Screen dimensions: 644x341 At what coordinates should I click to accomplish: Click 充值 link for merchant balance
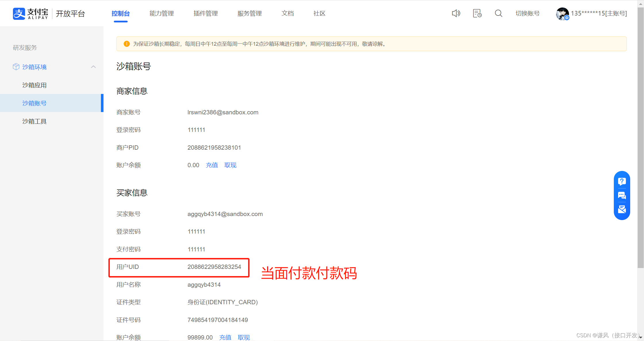tap(212, 165)
